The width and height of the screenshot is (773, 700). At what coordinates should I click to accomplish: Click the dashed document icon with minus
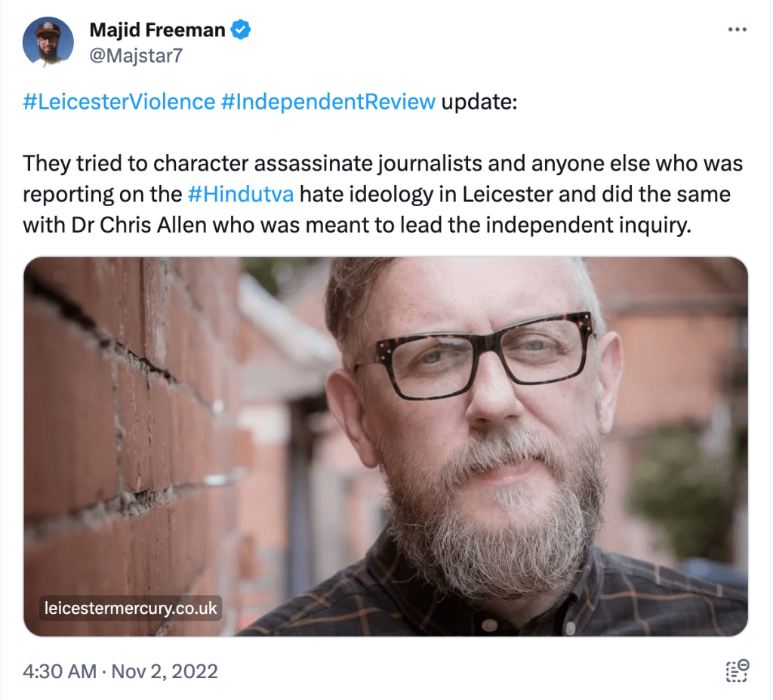pyautogui.click(x=736, y=671)
